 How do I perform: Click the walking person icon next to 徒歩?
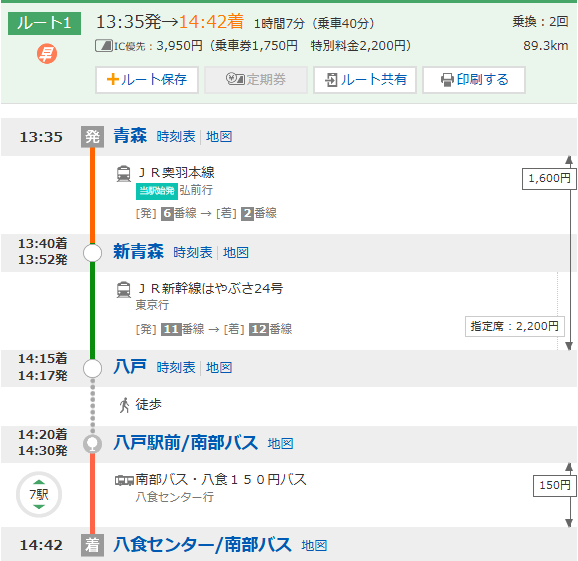coord(125,405)
